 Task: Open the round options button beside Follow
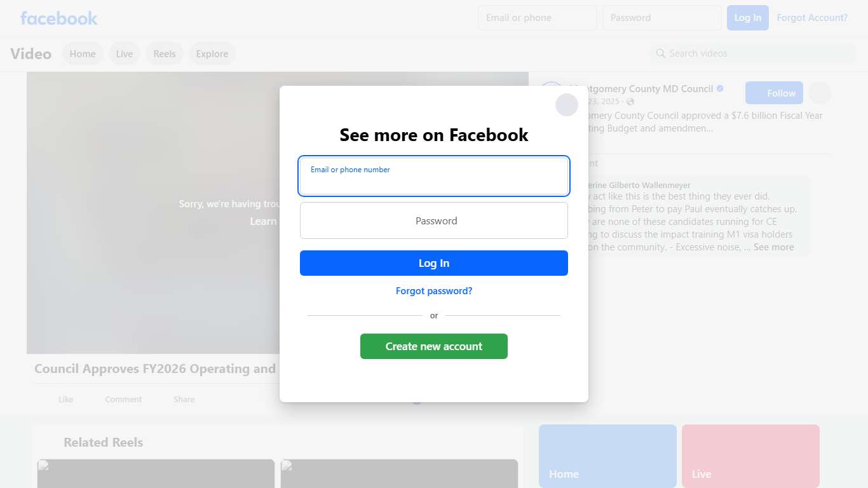tap(820, 93)
